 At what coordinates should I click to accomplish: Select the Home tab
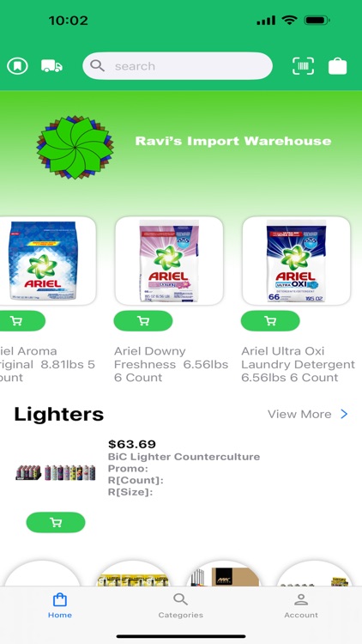click(60, 606)
